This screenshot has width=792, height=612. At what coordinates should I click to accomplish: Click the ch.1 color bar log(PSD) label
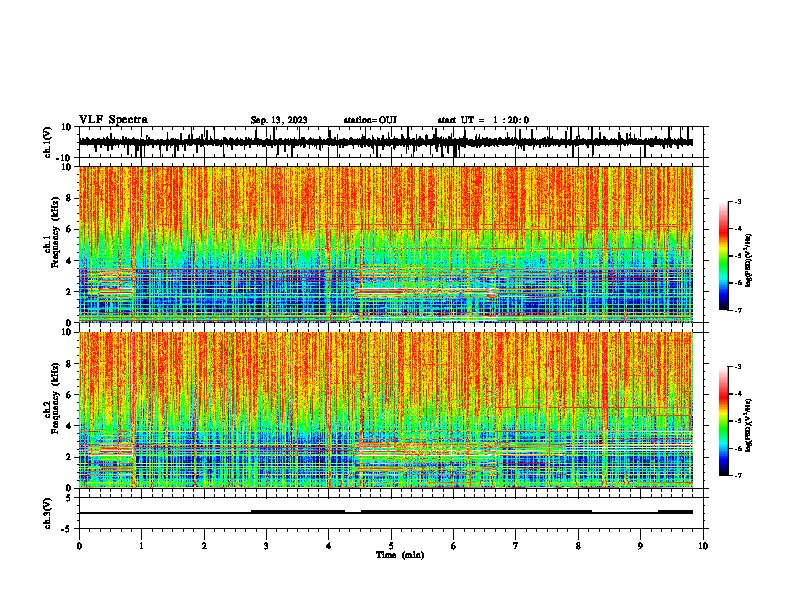coord(749,261)
